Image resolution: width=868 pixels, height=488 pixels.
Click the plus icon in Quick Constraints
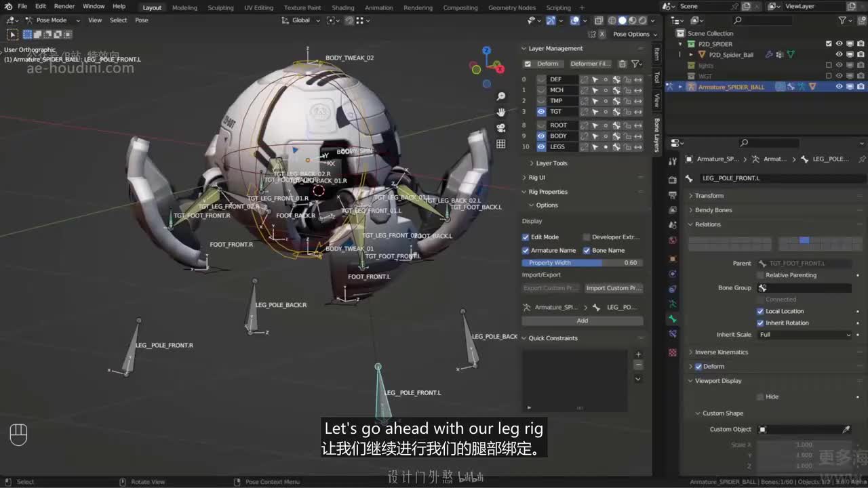(x=638, y=354)
